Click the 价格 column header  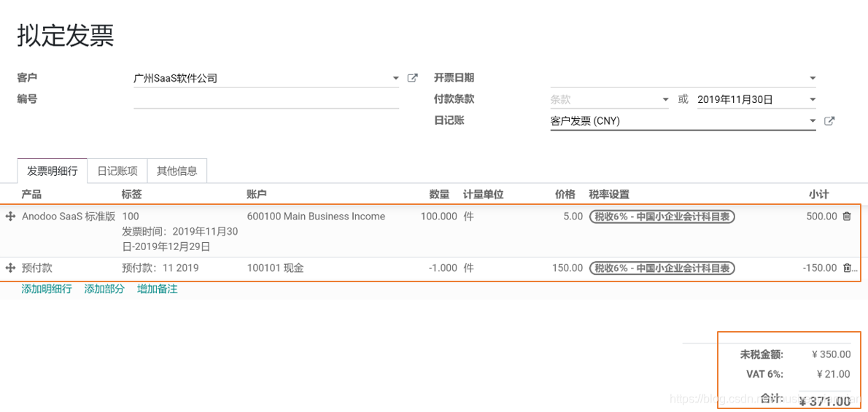coord(565,195)
